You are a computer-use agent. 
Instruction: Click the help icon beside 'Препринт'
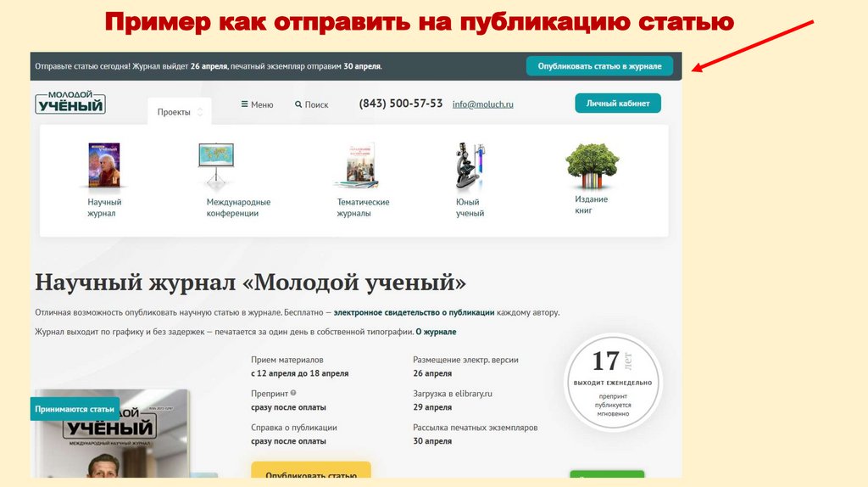[293, 393]
